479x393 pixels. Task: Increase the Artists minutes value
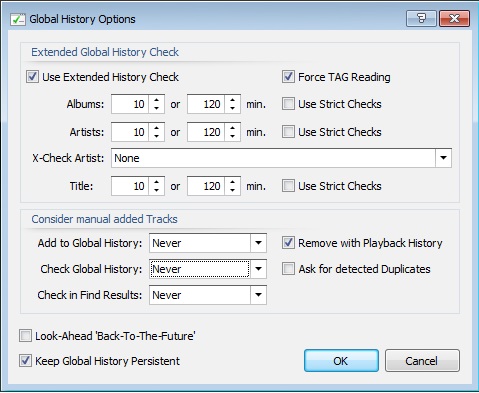[x=232, y=128]
